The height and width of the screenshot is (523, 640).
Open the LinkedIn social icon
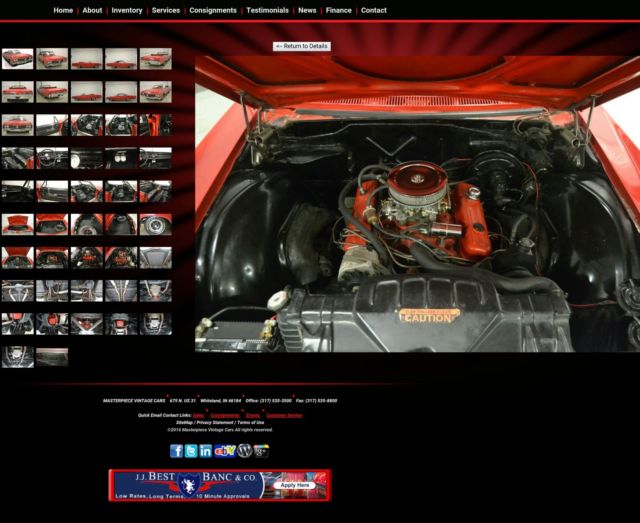click(x=205, y=451)
